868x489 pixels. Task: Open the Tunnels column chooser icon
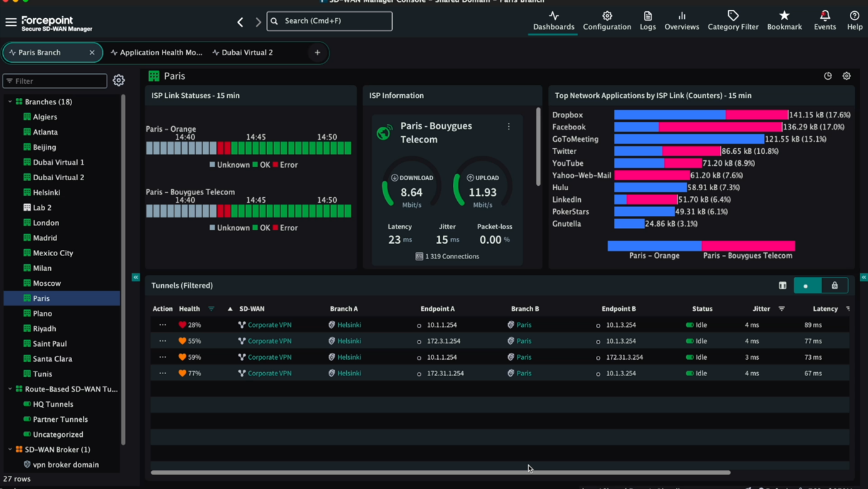[x=783, y=286]
